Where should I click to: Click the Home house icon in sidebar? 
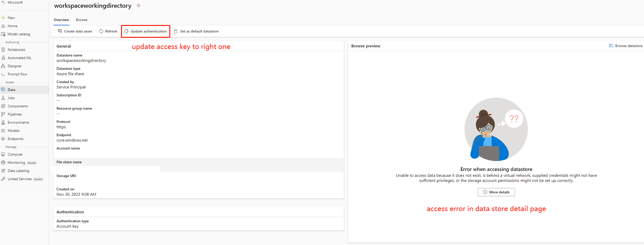(x=3, y=26)
